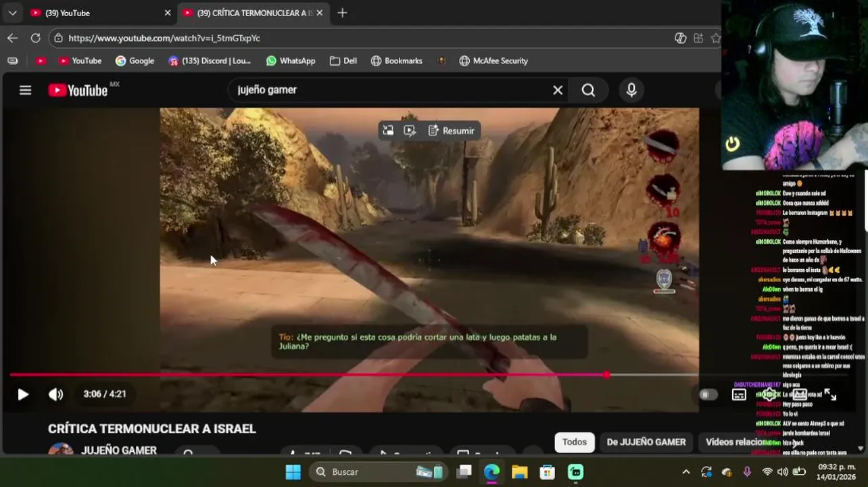Open the YouTube guide hamburger menu
The height and width of the screenshot is (487, 868).
(25, 90)
